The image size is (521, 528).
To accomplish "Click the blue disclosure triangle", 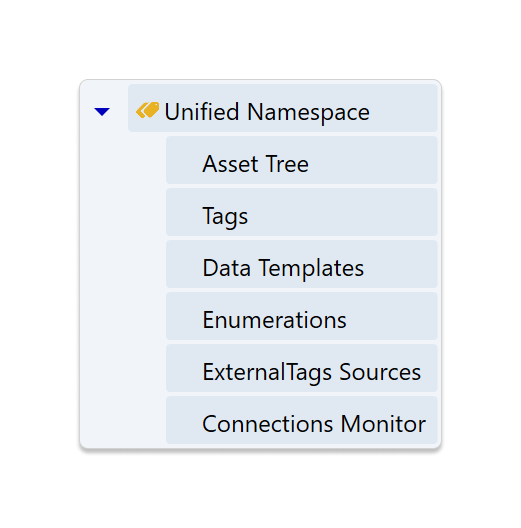I will pos(102,111).
